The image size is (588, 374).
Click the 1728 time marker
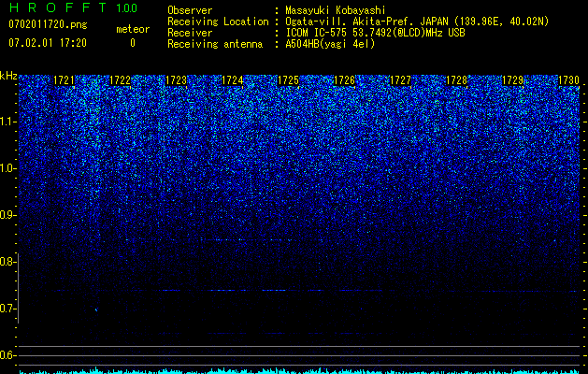457,80
